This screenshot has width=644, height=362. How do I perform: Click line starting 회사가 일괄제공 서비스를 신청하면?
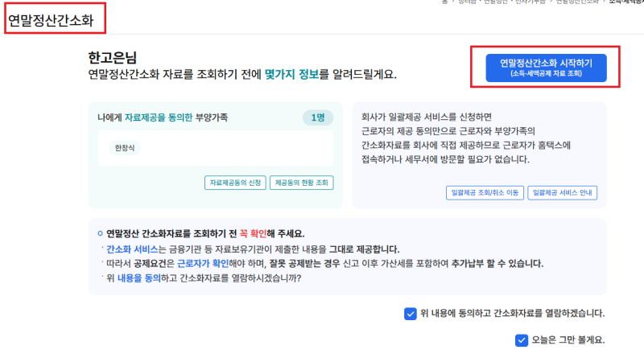click(427, 117)
